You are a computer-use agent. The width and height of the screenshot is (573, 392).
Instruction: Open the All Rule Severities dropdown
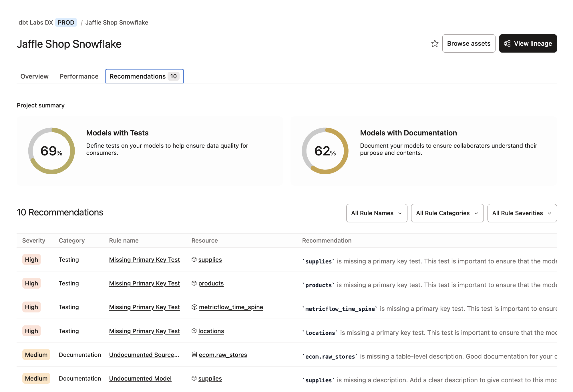click(522, 213)
